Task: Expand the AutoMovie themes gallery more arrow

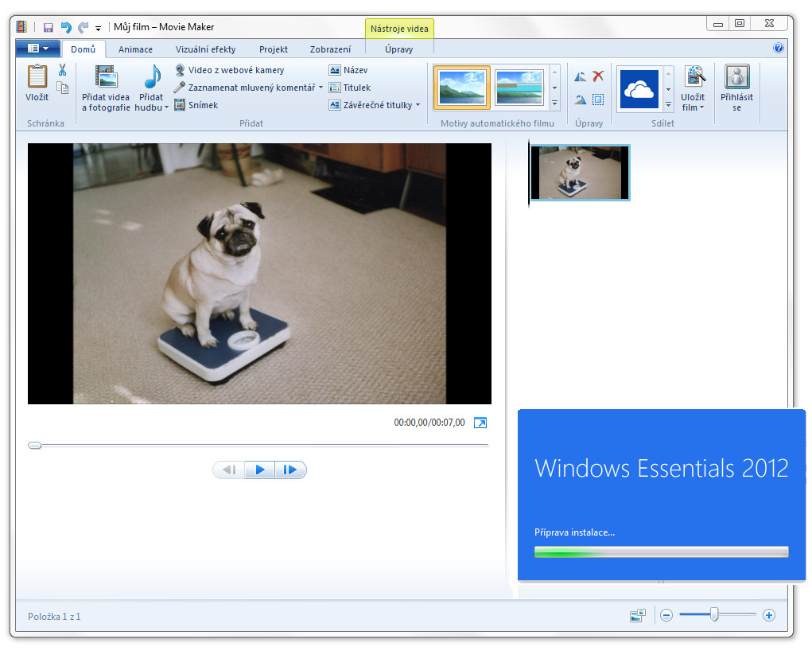Action: [x=554, y=103]
